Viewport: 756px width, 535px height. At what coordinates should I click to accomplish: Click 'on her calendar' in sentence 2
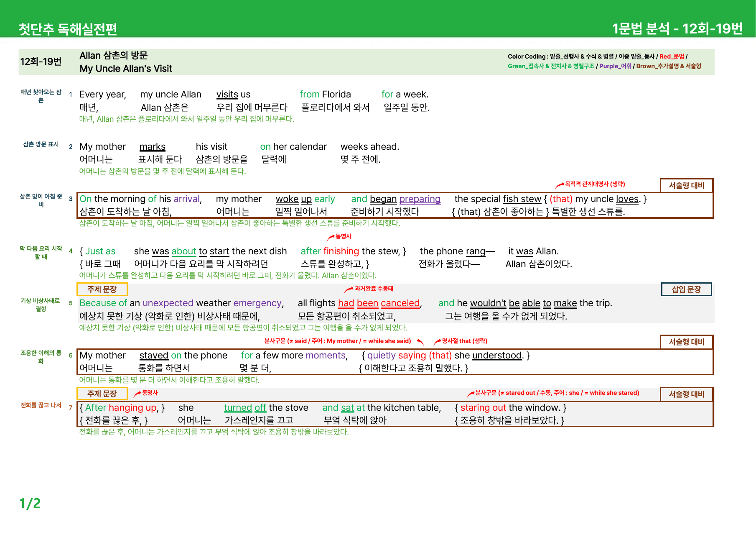pos(293,146)
